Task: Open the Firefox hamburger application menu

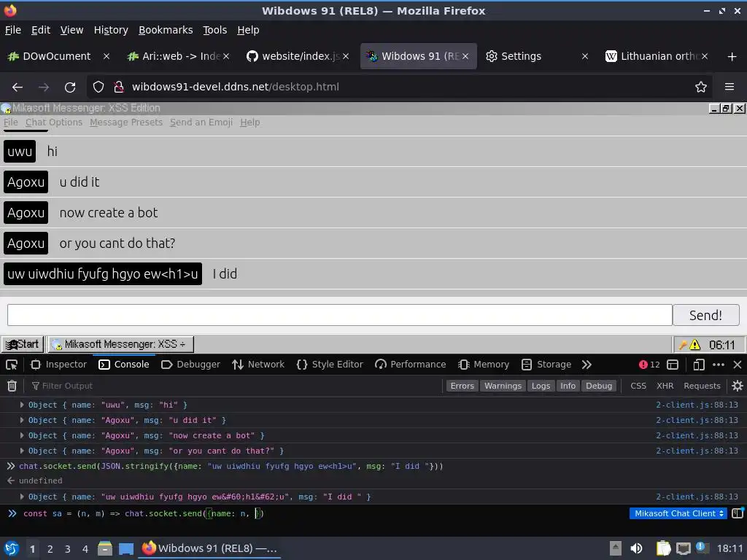Action: (x=729, y=87)
